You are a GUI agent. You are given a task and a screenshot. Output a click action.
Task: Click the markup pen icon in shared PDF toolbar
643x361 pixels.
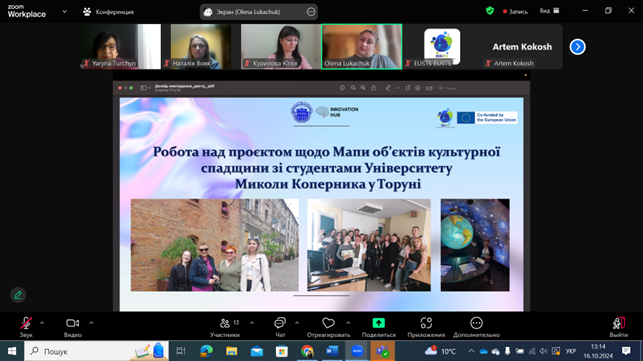tap(388, 88)
